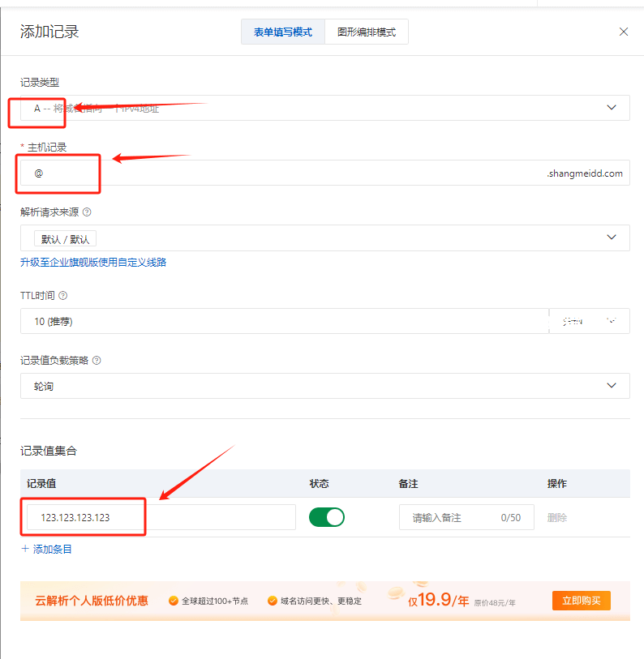Click the 请输入备注 remark field
The height and width of the screenshot is (659, 644).
pyautogui.click(x=466, y=517)
